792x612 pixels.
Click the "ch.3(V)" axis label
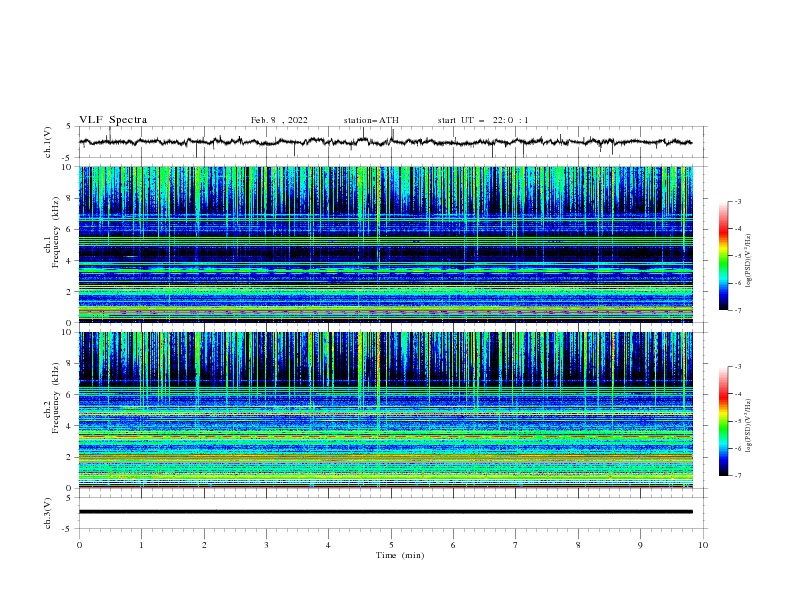(48, 514)
